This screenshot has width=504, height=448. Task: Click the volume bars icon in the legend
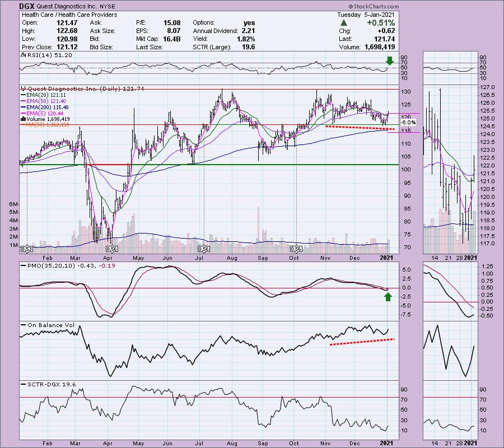click(x=23, y=119)
